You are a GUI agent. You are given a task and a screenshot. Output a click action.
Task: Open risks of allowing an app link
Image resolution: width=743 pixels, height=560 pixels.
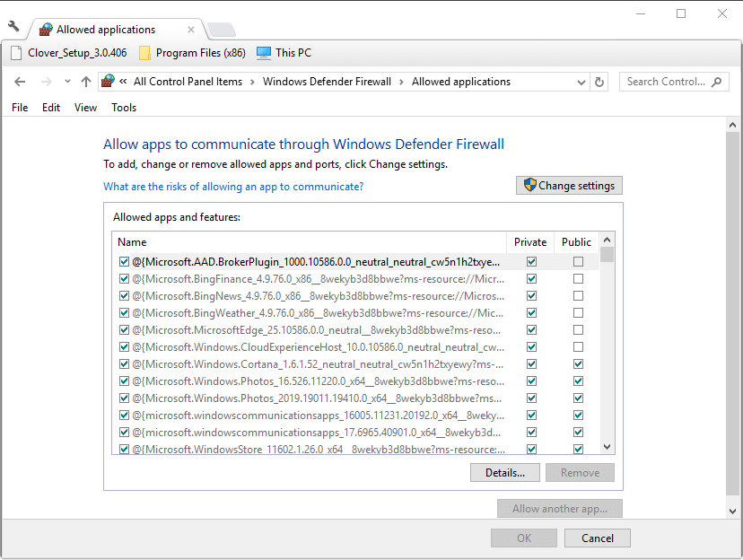pyautogui.click(x=233, y=187)
